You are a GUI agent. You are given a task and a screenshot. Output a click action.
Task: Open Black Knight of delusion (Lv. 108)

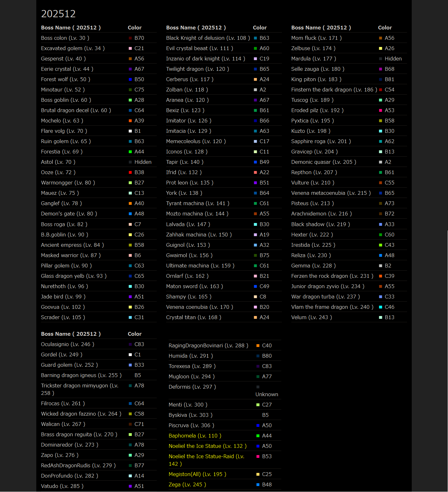tap(208, 38)
